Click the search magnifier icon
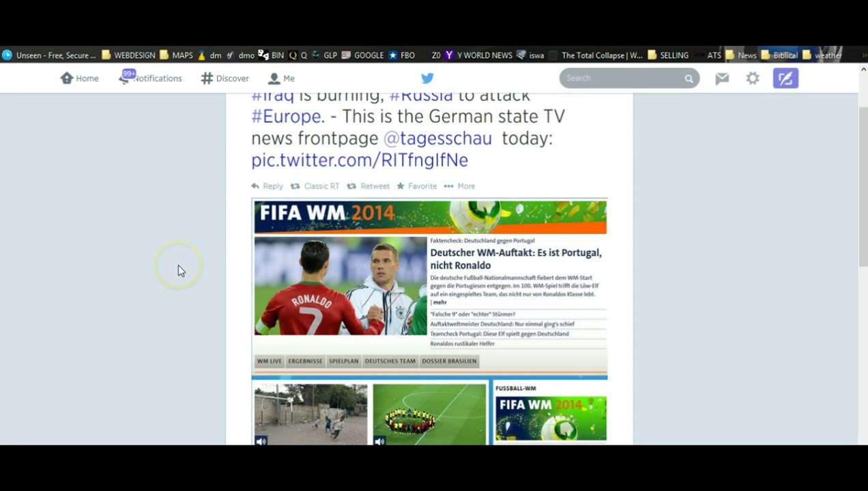This screenshot has width=868, height=491. pyautogui.click(x=689, y=78)
